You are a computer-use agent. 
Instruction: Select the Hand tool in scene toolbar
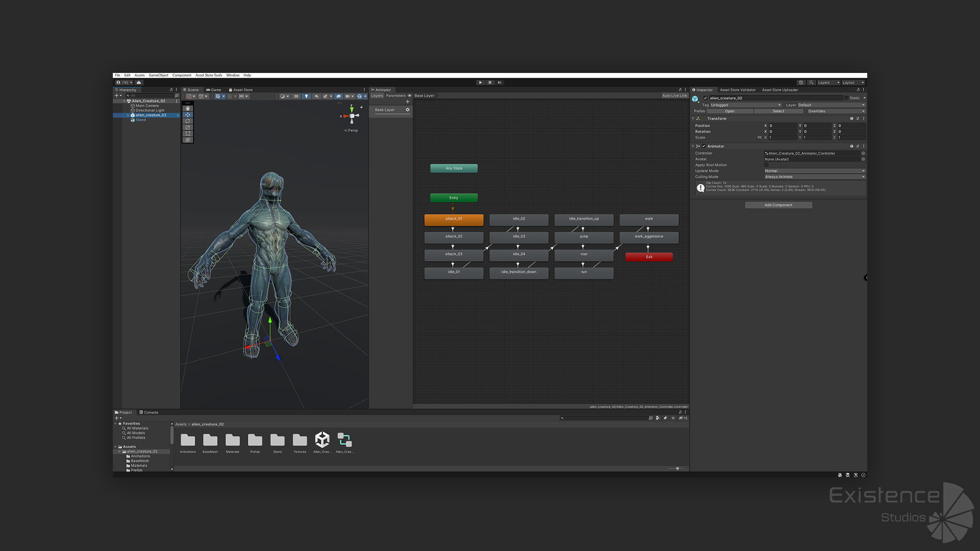tap(188, 108)
